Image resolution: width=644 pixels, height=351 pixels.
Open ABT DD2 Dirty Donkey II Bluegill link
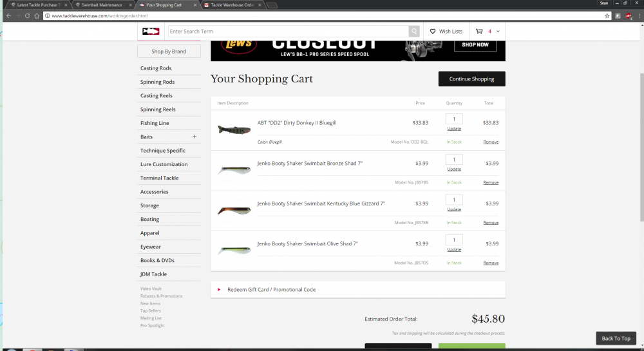tap(297, 123)
